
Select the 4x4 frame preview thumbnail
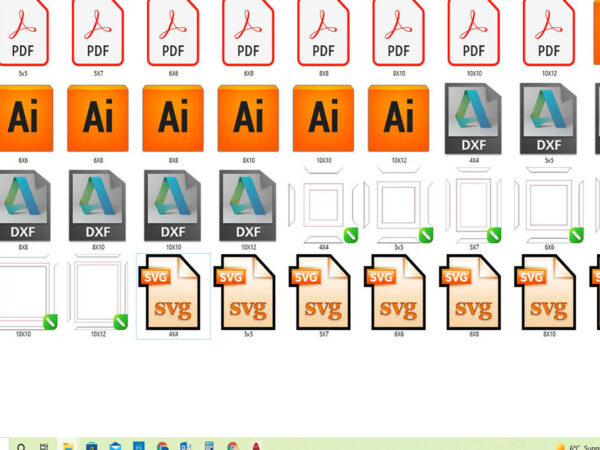coord(323,204)
